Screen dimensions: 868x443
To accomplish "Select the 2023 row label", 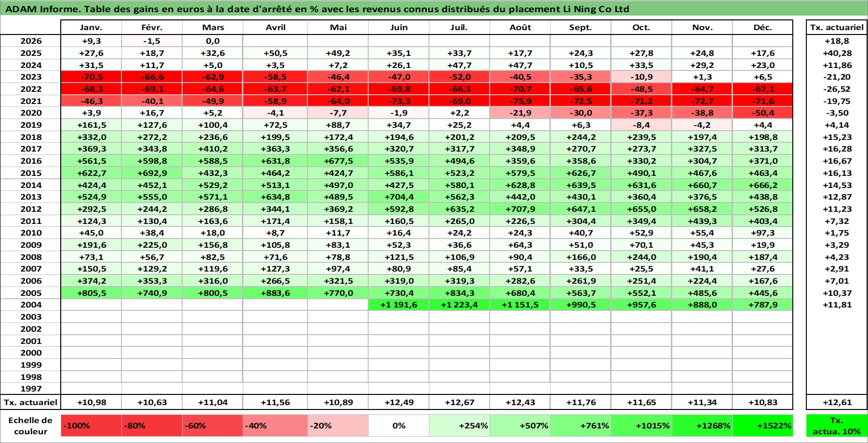I will pyautogui.click(x=31, y=77).
